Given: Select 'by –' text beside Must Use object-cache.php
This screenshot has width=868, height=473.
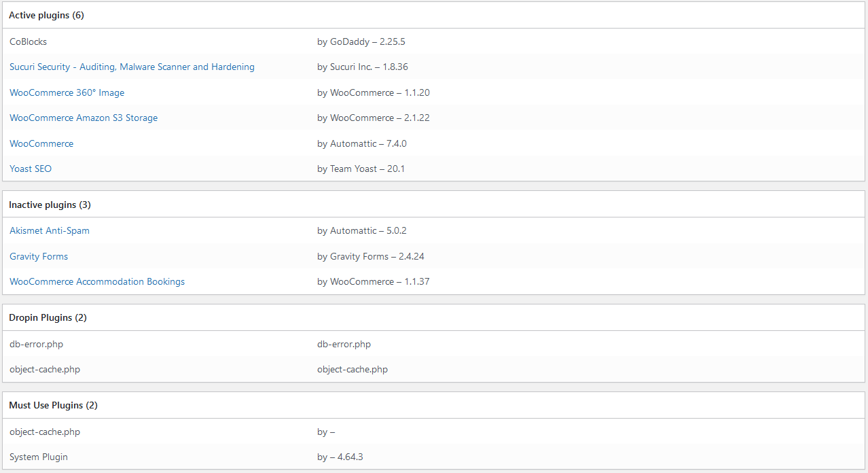Looking at the screenshot, I should (x=326, y=432).
